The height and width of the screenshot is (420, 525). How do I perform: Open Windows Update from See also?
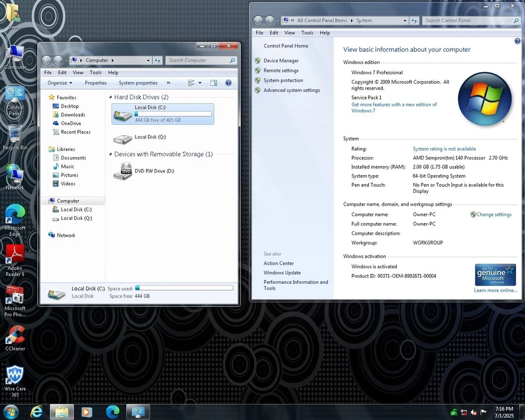[282, 272]
